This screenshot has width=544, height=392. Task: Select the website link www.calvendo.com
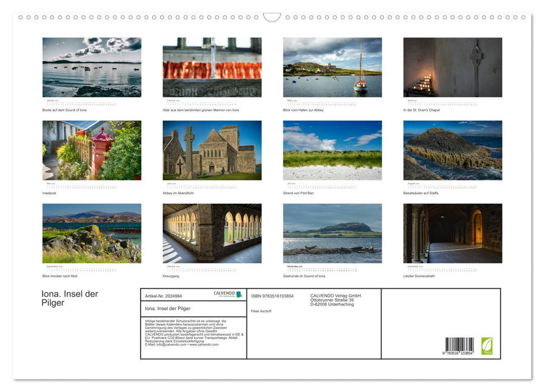click(203, 345)
